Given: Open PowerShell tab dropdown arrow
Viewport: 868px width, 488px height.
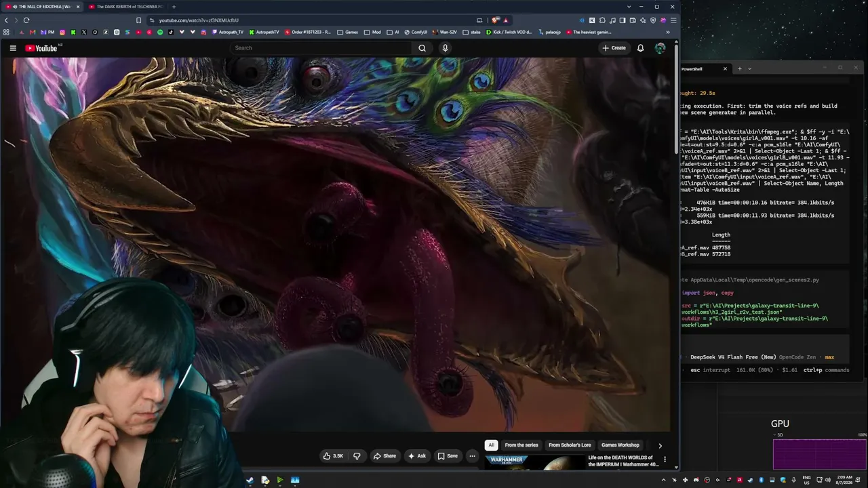Looking at the screenshot, I should (x=749, y=68).
